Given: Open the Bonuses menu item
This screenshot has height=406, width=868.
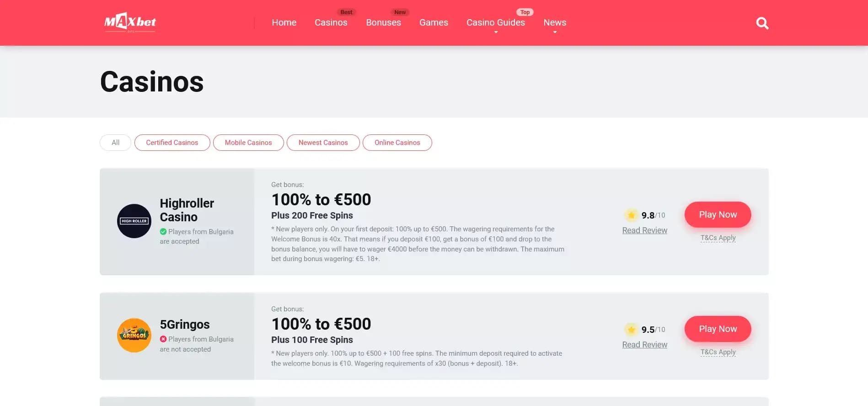Looking at the screenshot, I should [383, 22].
